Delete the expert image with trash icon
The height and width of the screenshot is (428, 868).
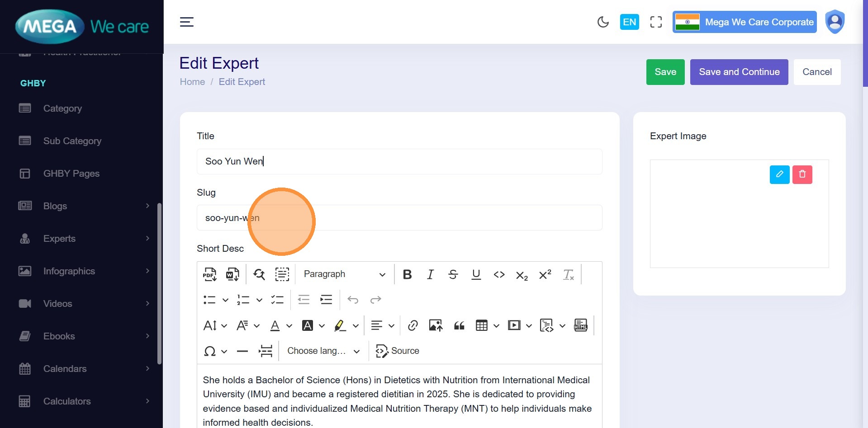(x=802, y=174)
